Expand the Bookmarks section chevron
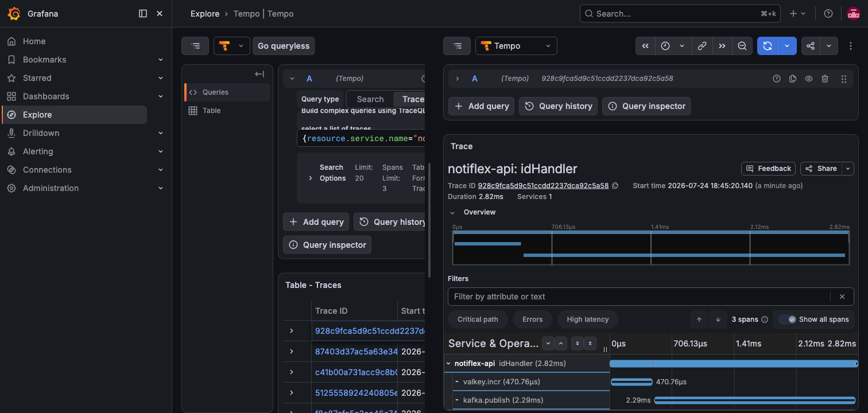This screenshot has height=413, width=868. [x=161, y=60]
